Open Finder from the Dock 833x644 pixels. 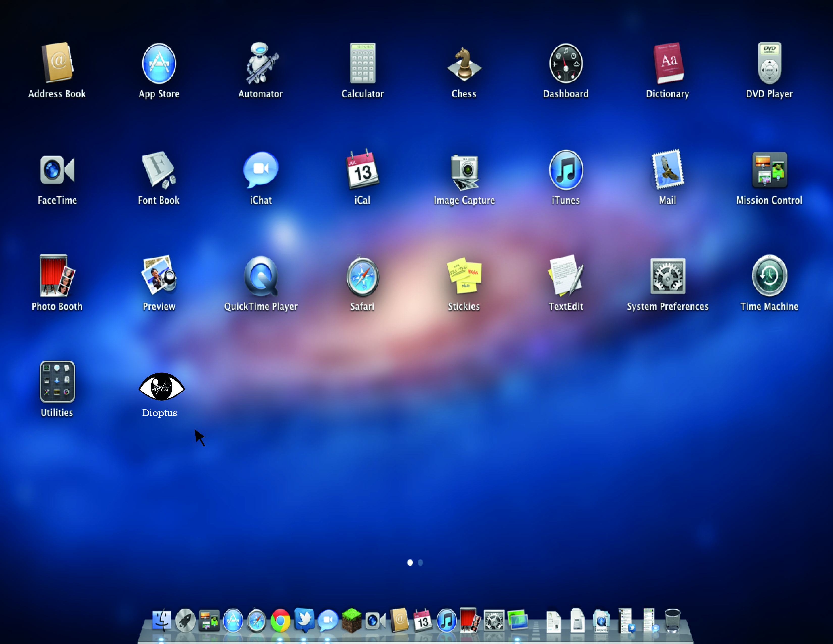click(162, 621)
